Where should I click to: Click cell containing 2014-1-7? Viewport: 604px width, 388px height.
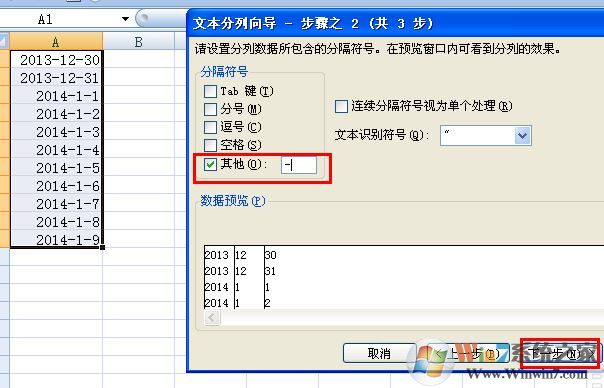[x=57, y=203]
